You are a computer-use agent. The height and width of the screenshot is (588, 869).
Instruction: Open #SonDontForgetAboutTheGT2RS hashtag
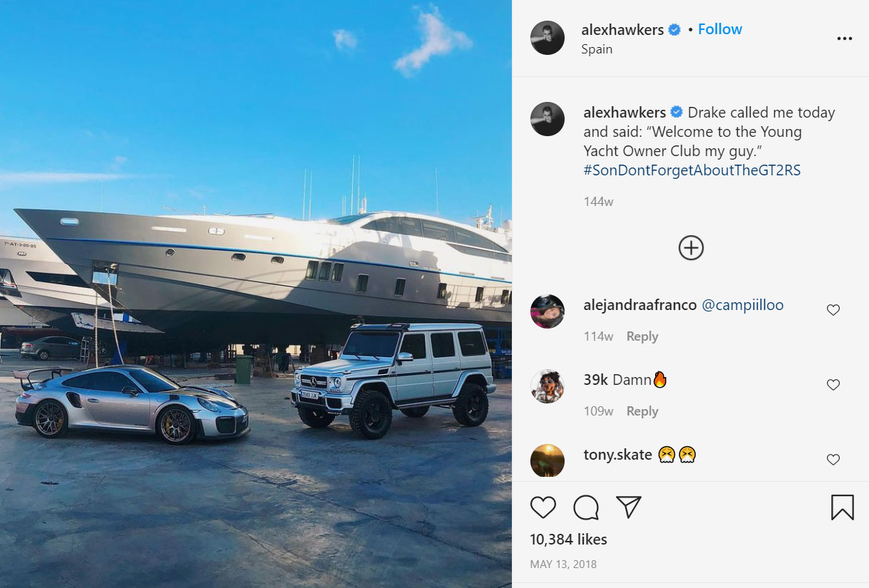(x=692, y=170)
